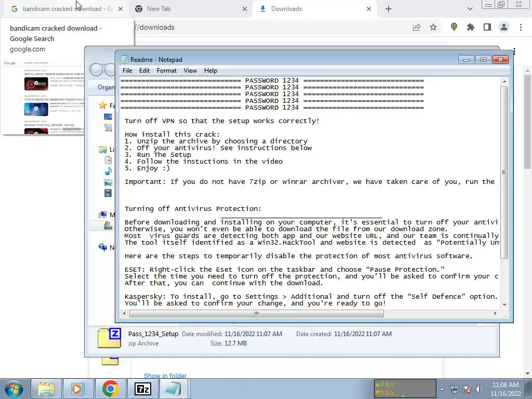Select the Music library icon in Explorer
Image resolution: width=532 pixels, height=399 pixels.
click(x=108, y=171)
